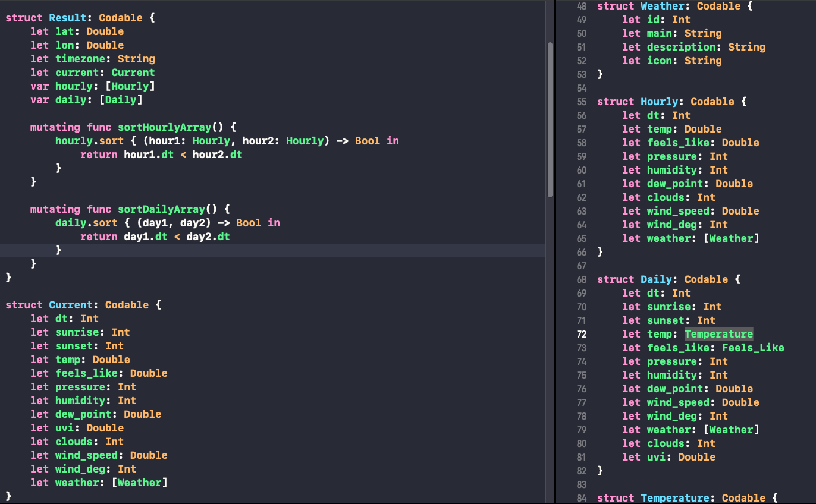This screenshot has width=816, height=504.
Task: Click 'clouds' property in the Current struct
Action: click(74, 442)
